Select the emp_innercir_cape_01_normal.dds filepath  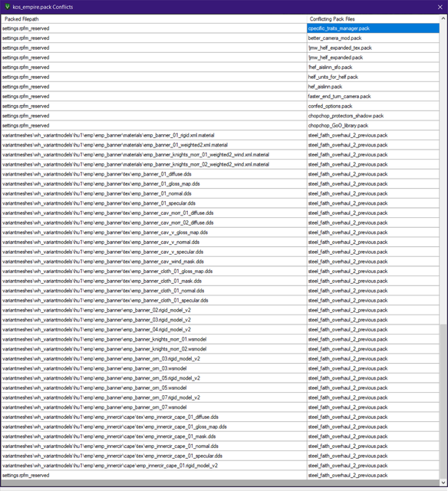(153, 446)
